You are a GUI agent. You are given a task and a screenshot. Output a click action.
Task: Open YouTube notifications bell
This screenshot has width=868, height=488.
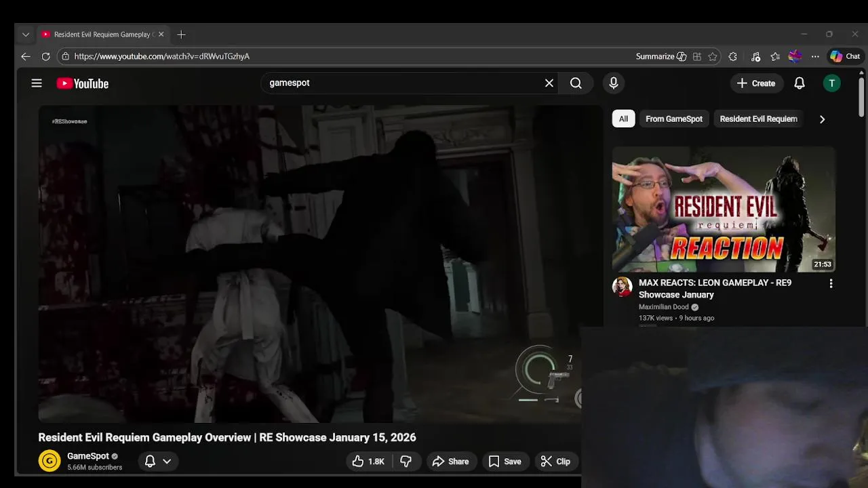(800, 83)
